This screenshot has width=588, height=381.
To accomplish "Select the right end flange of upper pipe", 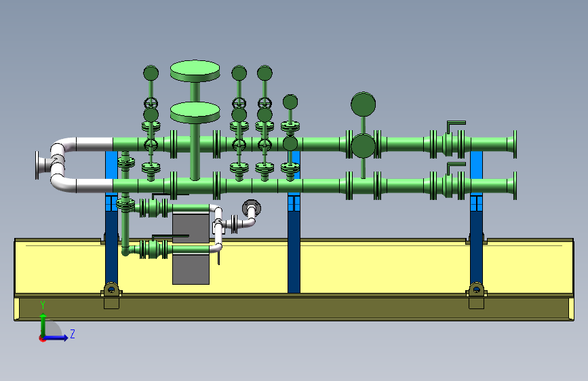I will click(x=515, y=144).
